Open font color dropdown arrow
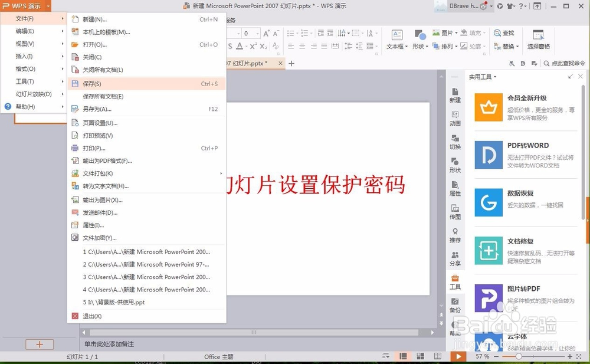Screen dimensions: 590x364 (x=247, y=46)
